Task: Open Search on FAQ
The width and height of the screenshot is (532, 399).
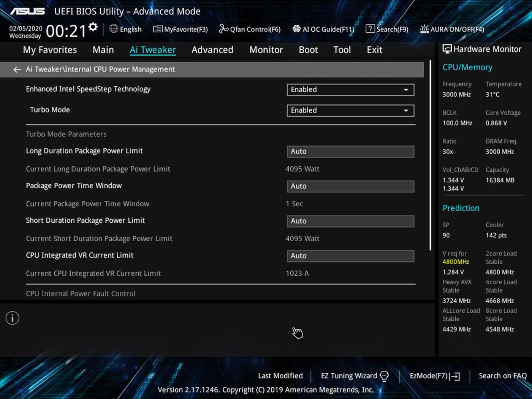Action: click(502, 376)
